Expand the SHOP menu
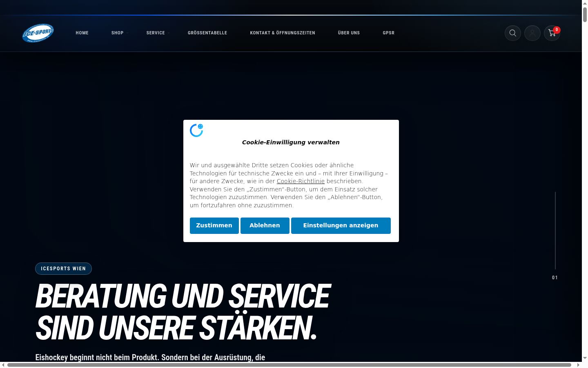588x368 pixels. click(x=118, y=33)
